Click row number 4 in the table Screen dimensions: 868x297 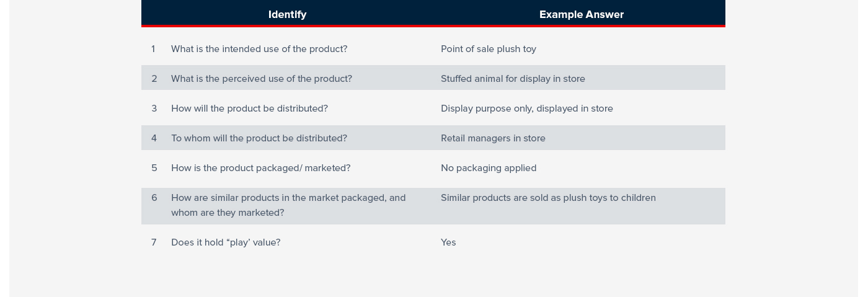(x=154, y=138)
